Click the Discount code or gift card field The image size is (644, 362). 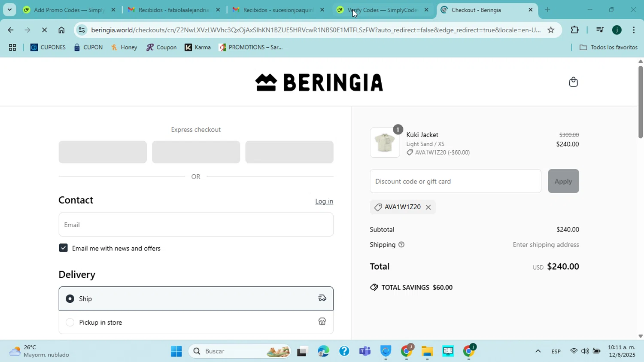tap(455, 181)
